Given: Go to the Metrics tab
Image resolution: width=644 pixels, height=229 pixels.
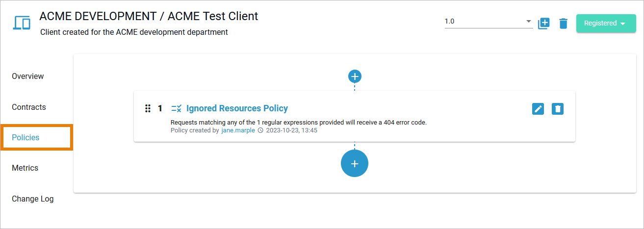Looking at the screenshot, I should (25, 168).
